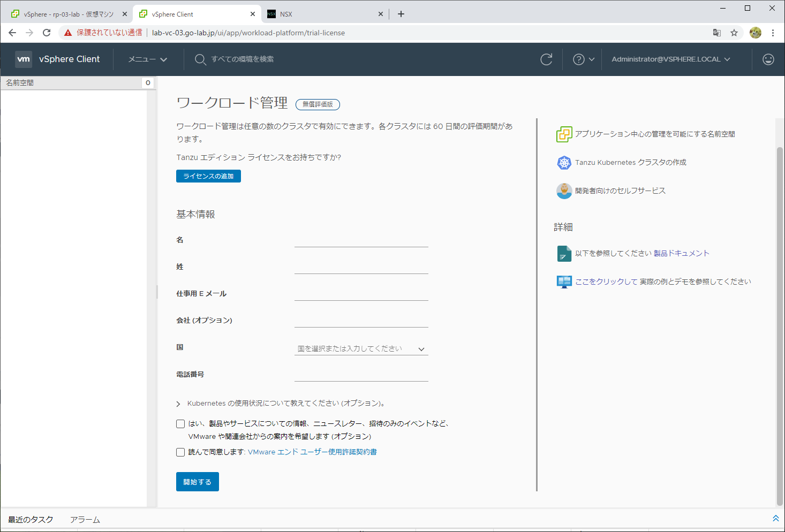
Task: Check the agree to EULA checkbox
Action: (180, 452)
